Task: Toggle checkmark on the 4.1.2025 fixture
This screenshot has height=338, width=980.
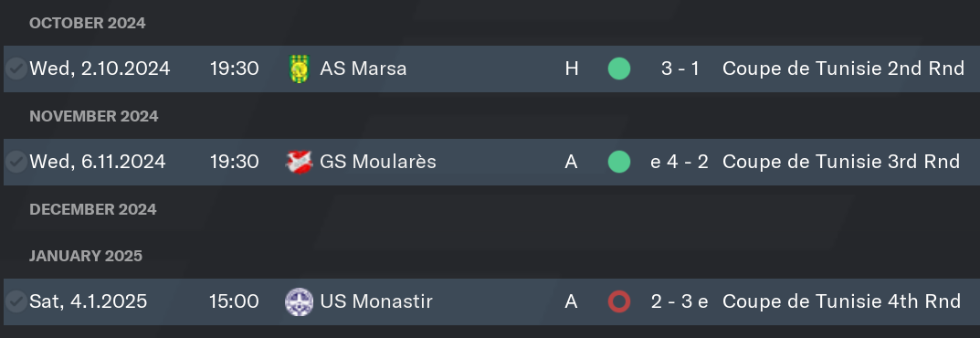Action: tap(16, 301)
